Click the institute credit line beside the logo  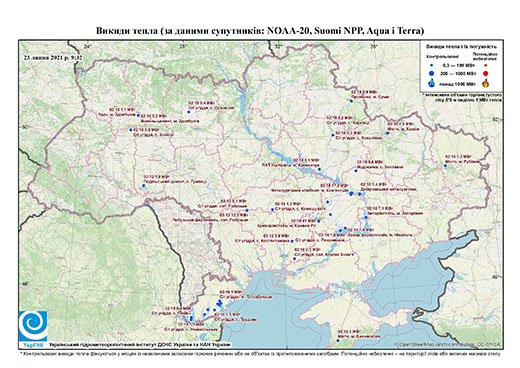coord(139,345)
